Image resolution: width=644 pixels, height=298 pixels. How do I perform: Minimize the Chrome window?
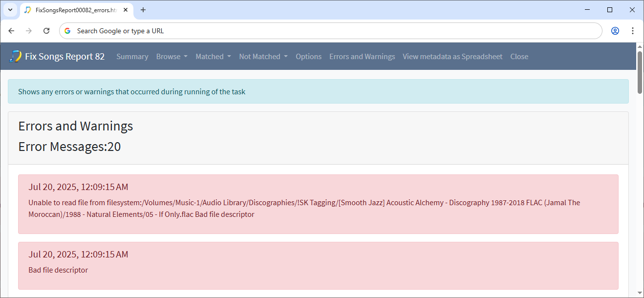(587, 10)
